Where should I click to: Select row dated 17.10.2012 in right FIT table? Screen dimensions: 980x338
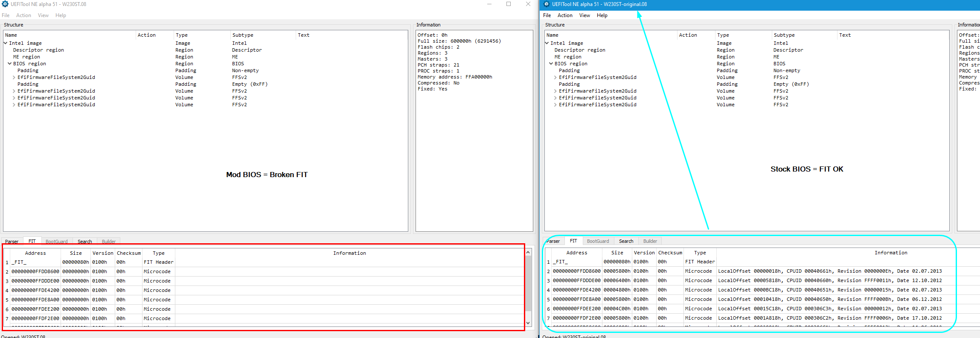pos(762,318)
